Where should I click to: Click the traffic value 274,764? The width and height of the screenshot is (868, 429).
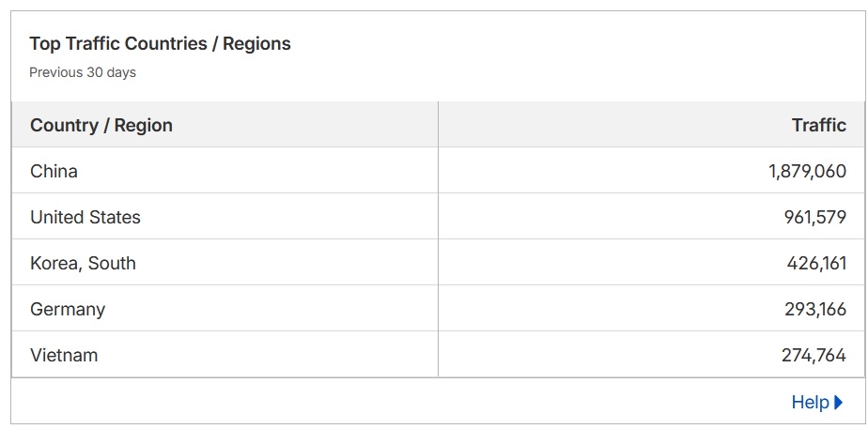(x=814, y=355)
